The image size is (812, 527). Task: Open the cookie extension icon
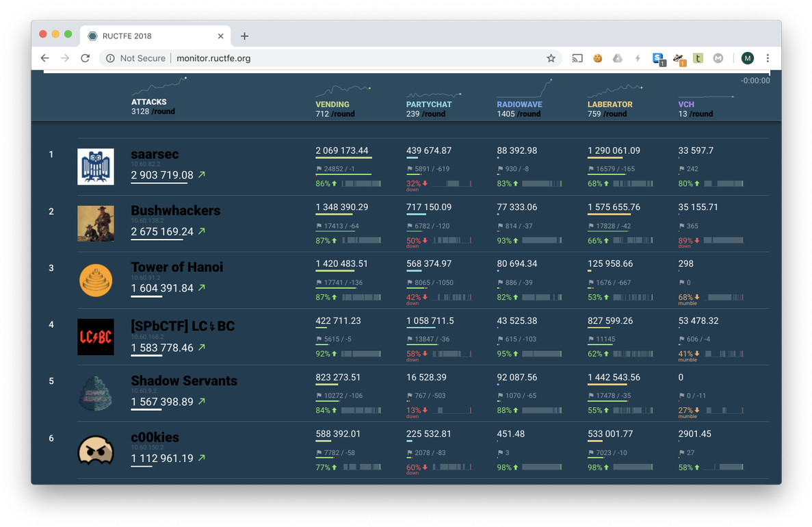pyautogui.click(x=597, y=58)
